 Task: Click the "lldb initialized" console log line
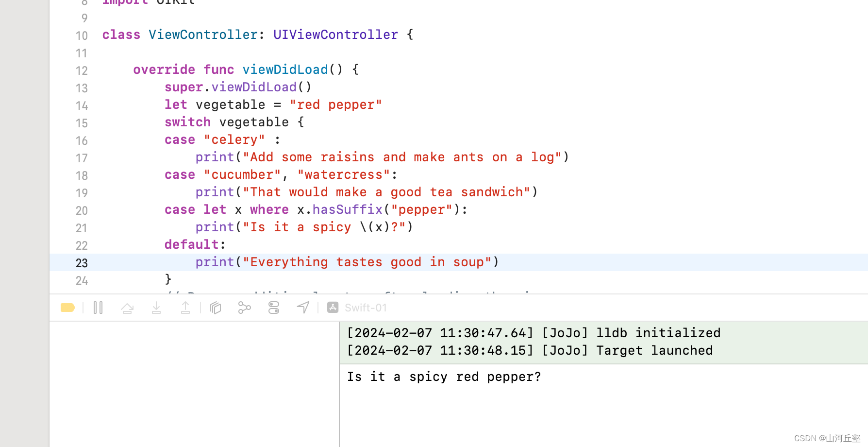click(x=534, y=333)
